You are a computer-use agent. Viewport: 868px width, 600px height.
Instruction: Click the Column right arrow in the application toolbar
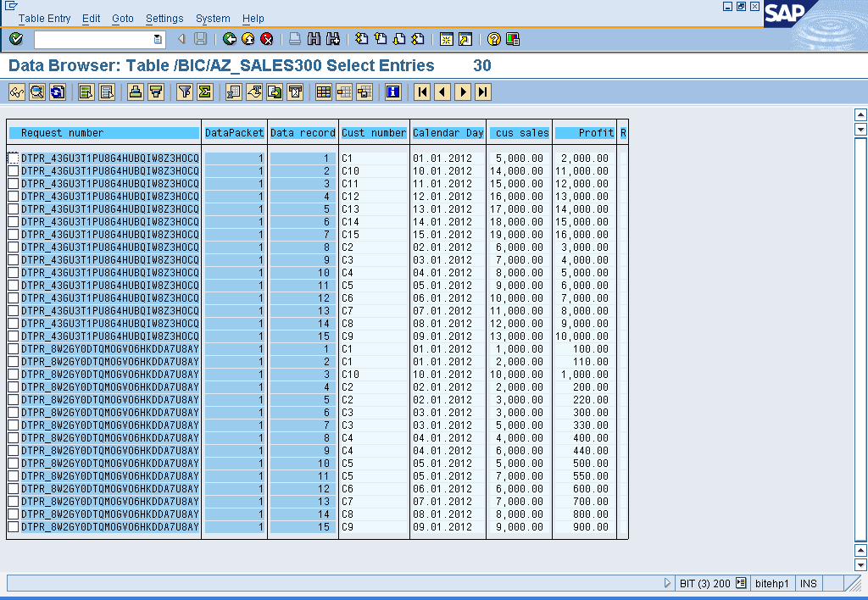coord(463,92)
